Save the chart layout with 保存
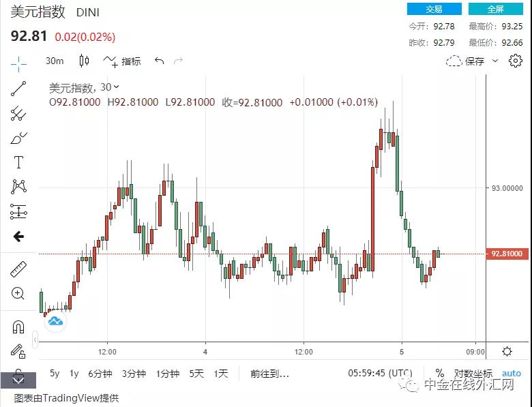 coord(465,61)
